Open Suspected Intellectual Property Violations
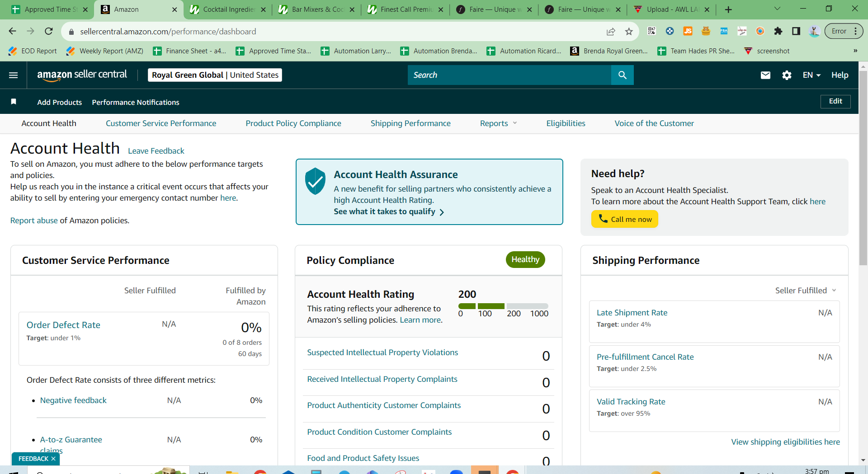868x474 pixels. click(x=382, y=352)
